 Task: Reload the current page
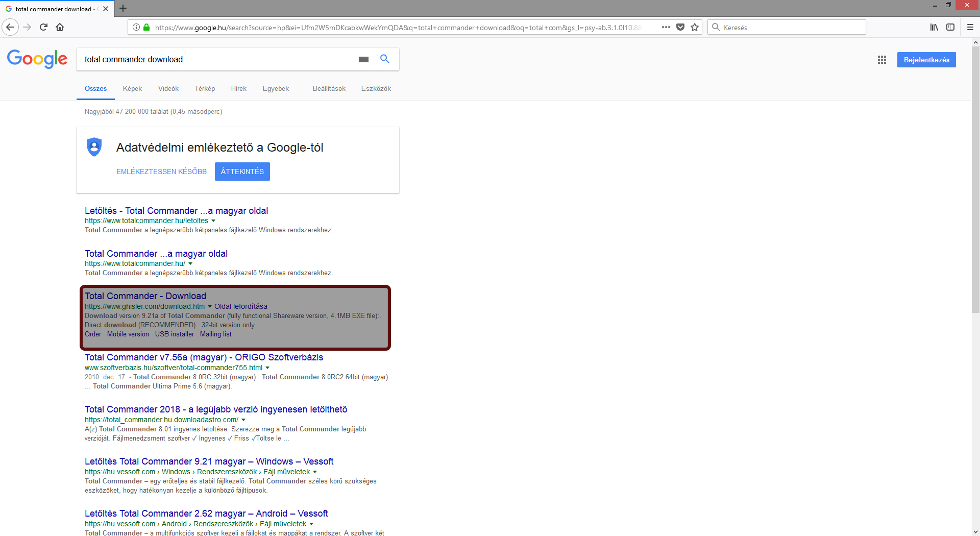coord(43,27)
